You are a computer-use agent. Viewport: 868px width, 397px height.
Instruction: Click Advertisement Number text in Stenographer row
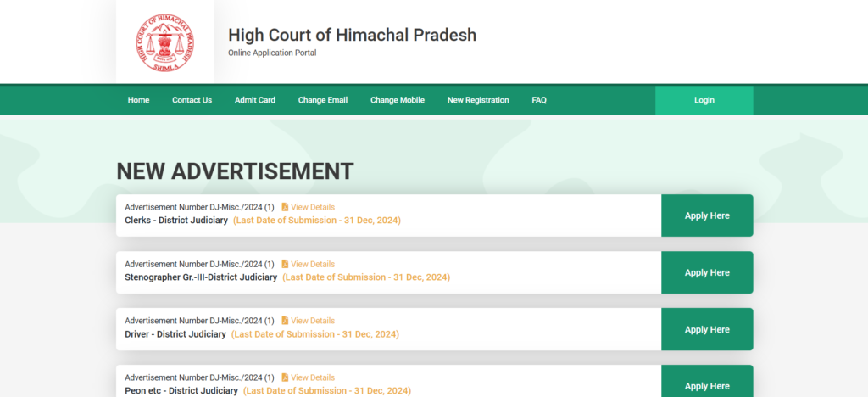click(199, 264)
